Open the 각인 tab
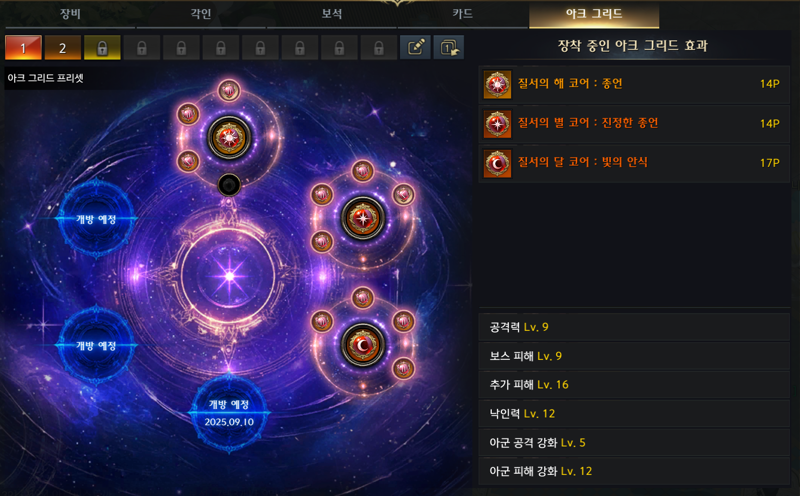Viewport: 800px width, 496px height. tap(201, 14)
